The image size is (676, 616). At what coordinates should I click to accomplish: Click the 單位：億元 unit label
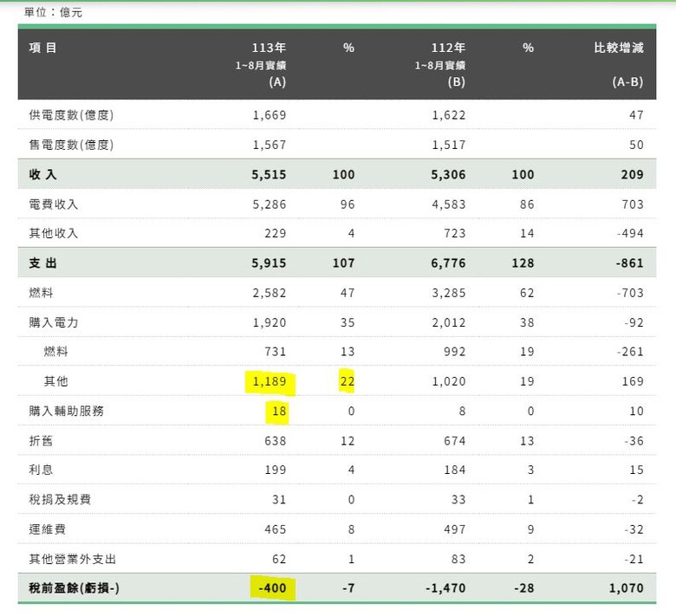coord(53,12)
